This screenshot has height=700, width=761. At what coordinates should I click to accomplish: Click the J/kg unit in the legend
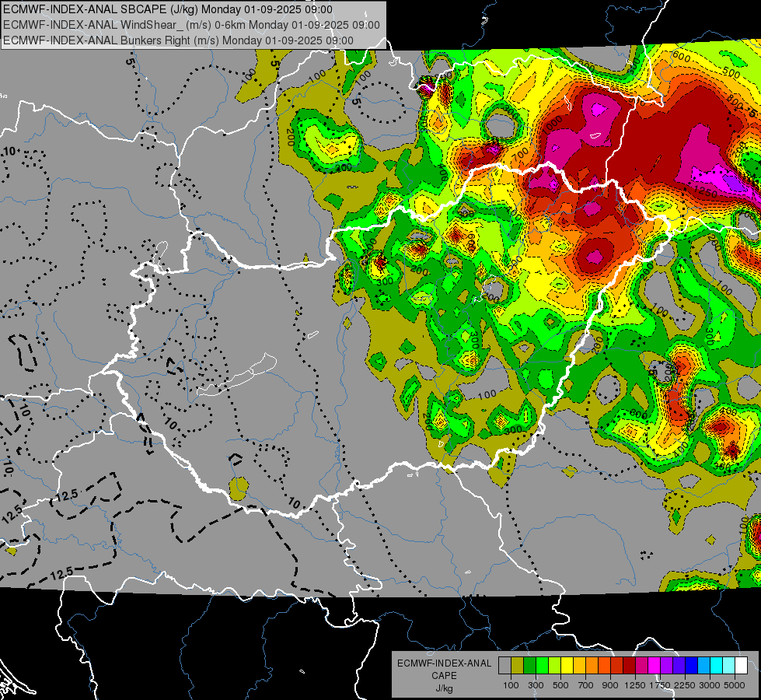444,688
